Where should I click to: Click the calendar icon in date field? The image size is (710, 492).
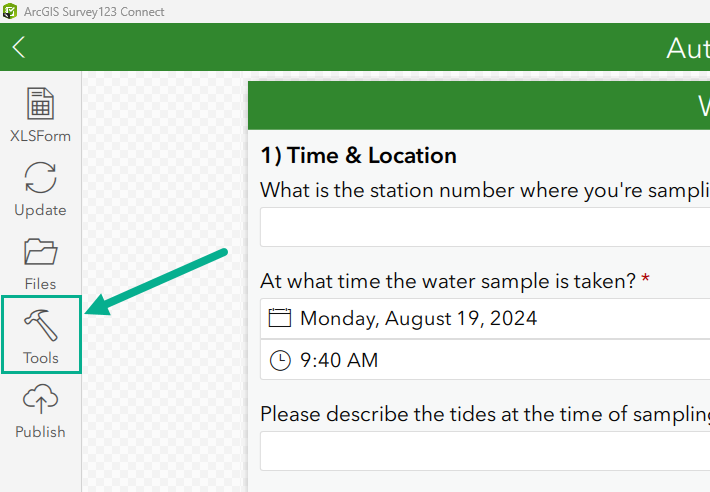click(280, 319)
